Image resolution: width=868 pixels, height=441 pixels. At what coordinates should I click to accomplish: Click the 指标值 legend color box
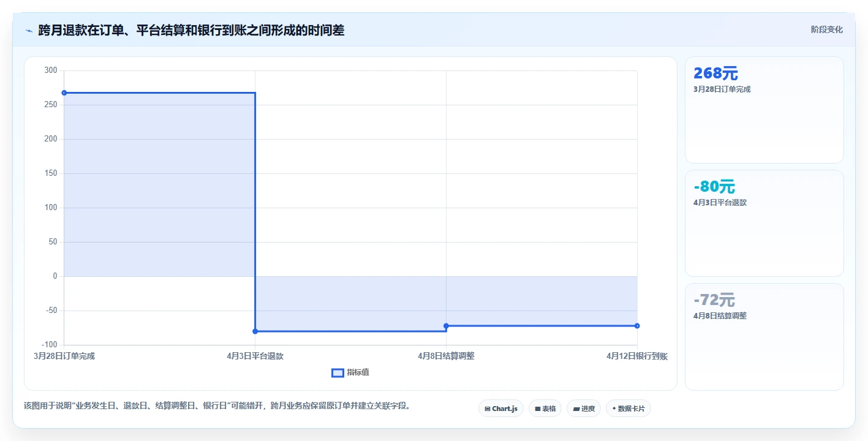point(338,373)
